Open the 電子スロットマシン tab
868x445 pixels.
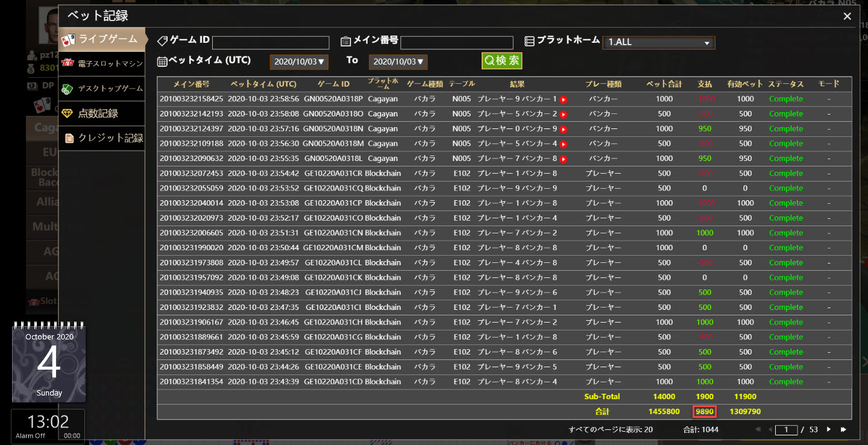(x=102, y=63)
